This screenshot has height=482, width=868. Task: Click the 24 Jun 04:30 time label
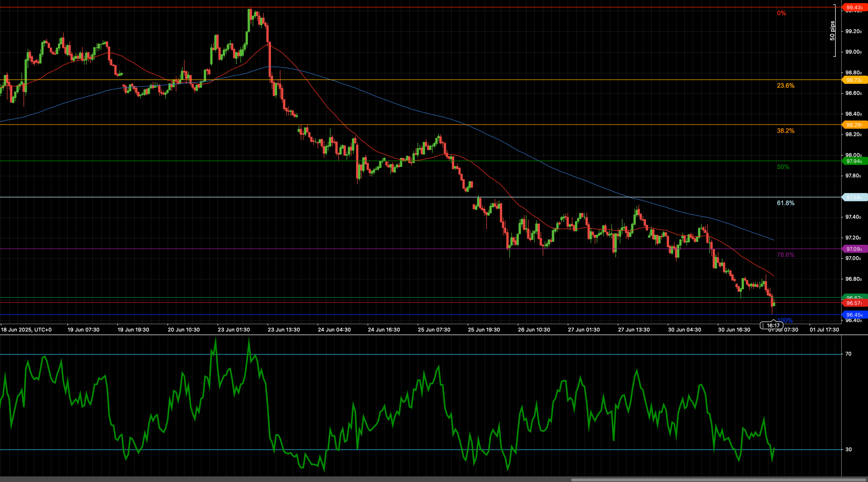[334, 330]
